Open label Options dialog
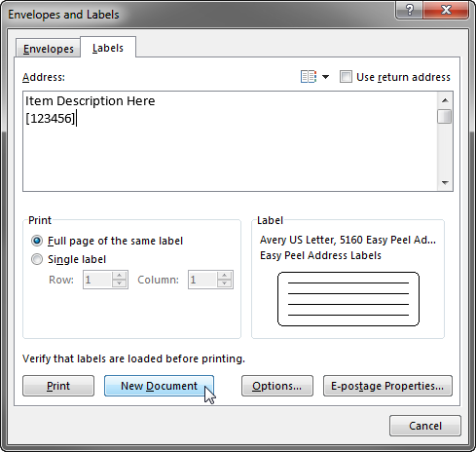 [x=277, y=386]
